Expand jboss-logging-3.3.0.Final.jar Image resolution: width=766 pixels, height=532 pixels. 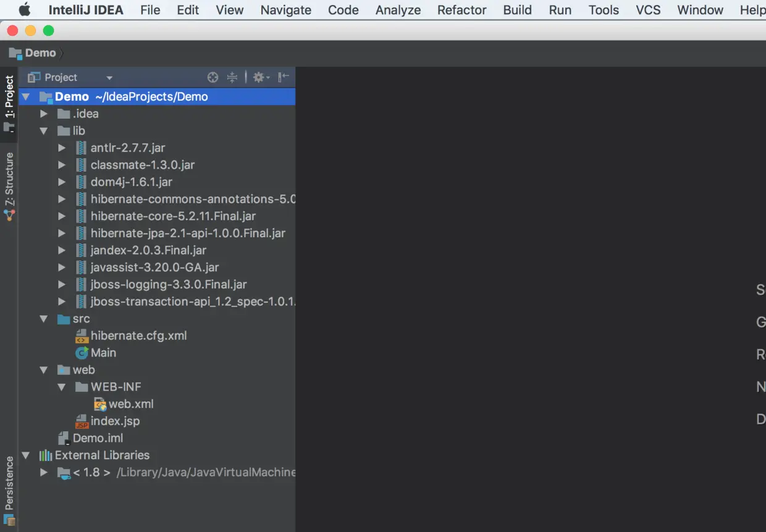pos(62,285)
